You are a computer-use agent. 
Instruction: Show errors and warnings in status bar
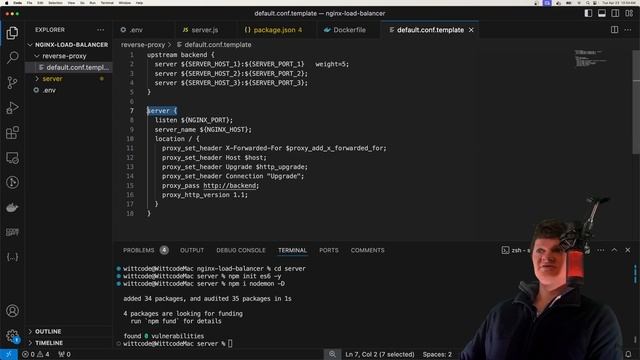[36, 354]
